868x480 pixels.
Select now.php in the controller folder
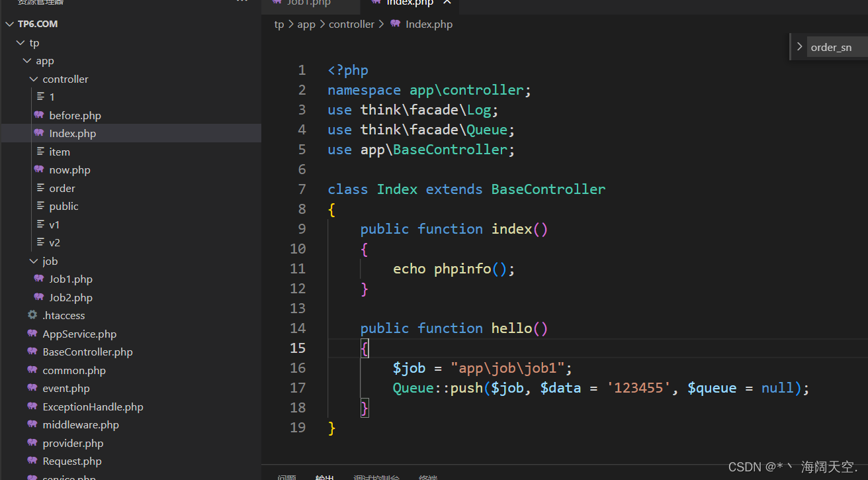tap(69, 169)
